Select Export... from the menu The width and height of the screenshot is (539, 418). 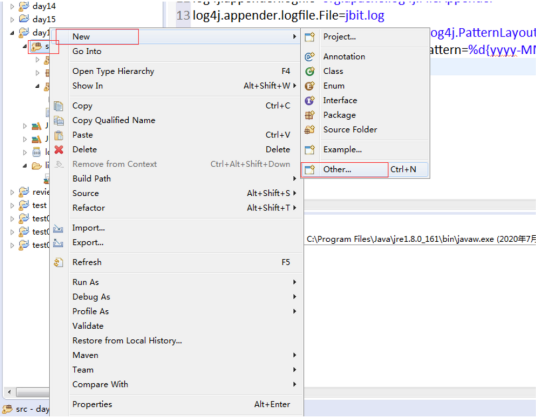[x=177, y=242]
